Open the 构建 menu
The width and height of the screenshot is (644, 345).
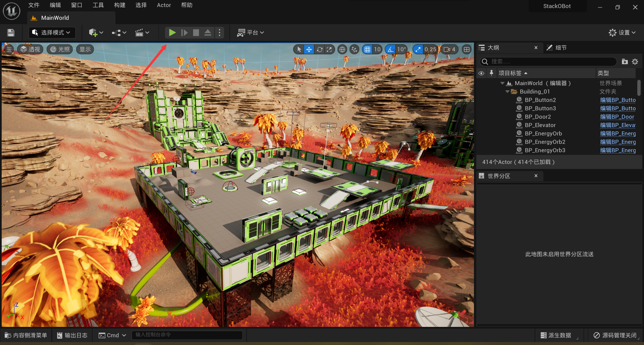pos(119,5)
